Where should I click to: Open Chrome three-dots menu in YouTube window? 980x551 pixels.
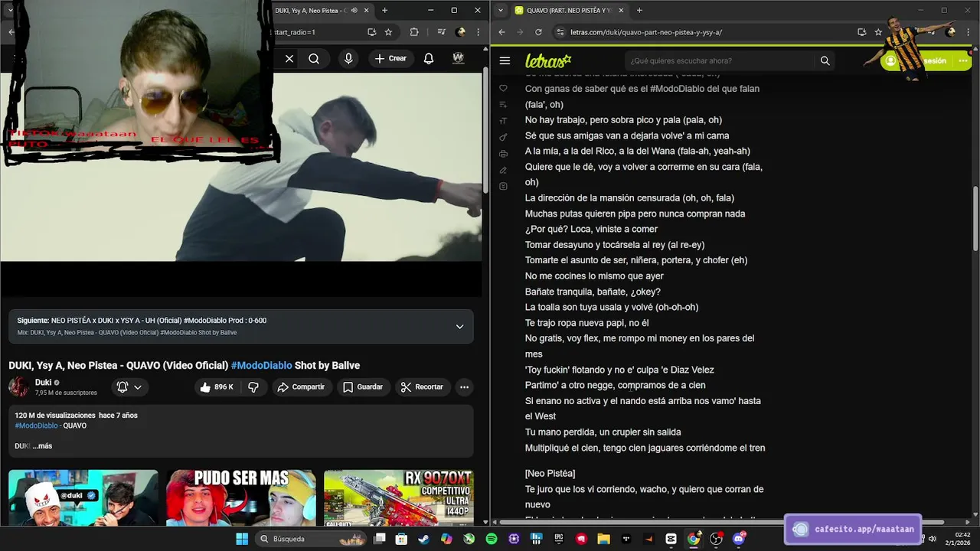tap(479, 32)
